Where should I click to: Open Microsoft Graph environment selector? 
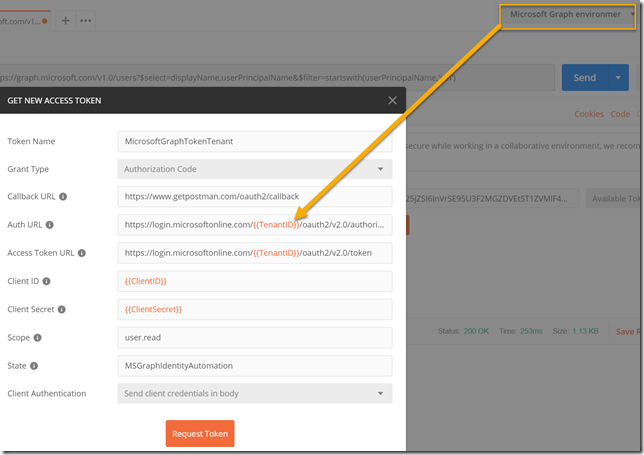[568, 16]
